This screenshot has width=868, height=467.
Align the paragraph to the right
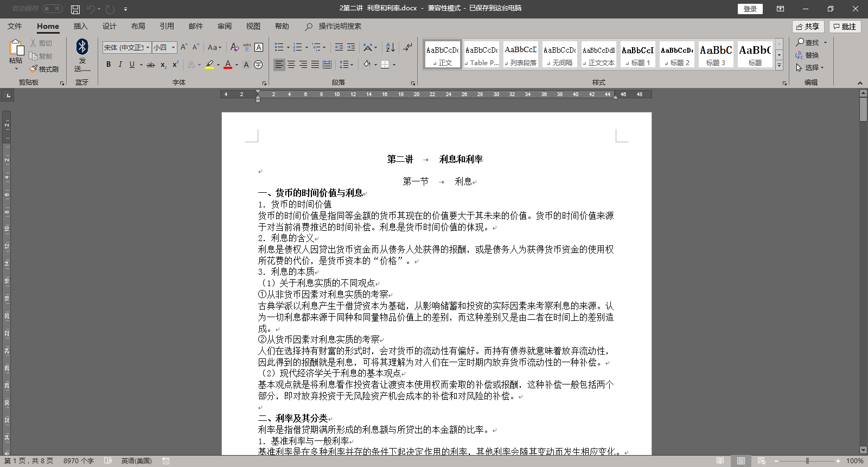click(303, 65)
